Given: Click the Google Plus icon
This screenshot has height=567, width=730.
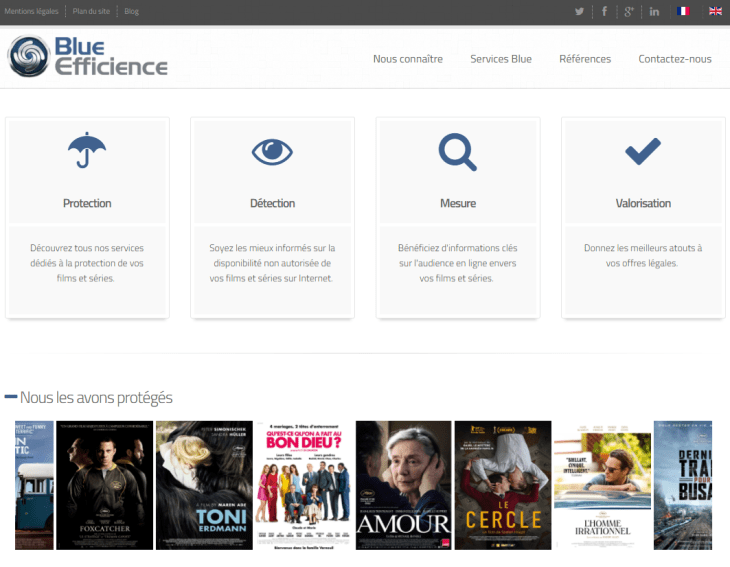Looking at the screenshot, I should pyautogui.click(x=629, y=12).
